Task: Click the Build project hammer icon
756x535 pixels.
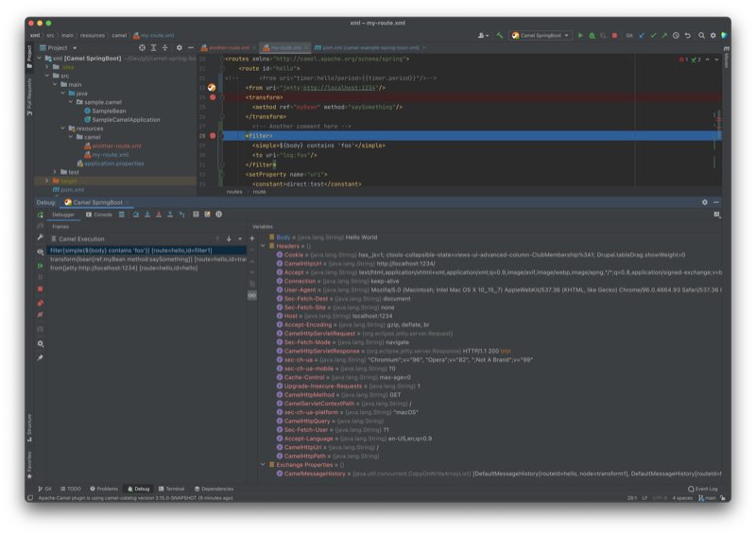Action: point(500,35)
